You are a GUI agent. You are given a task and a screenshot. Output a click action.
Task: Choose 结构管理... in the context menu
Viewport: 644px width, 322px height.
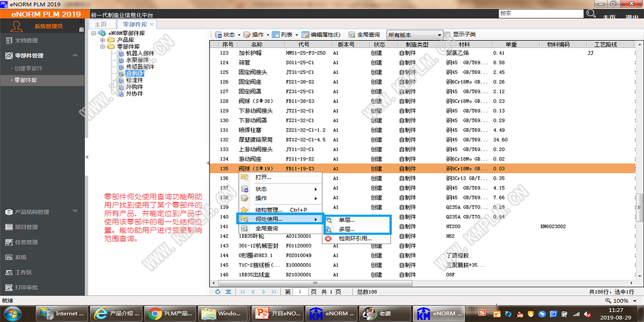pyautogui.click(x=280, y=209)
